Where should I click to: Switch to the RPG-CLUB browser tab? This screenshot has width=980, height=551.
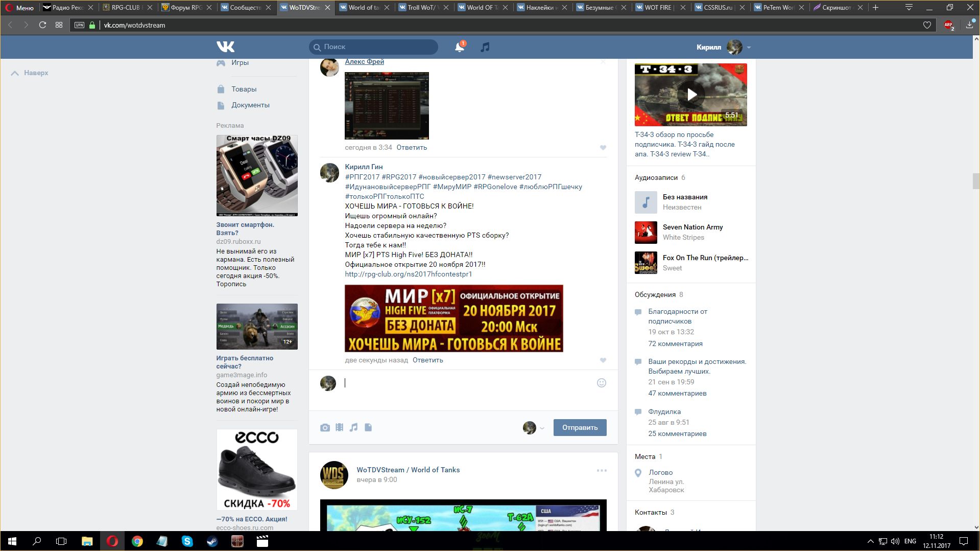[x=127, y=8]
